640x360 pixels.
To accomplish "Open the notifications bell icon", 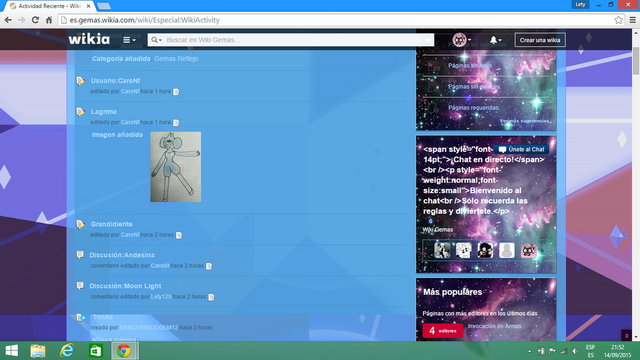I will [x=495, y=40].
